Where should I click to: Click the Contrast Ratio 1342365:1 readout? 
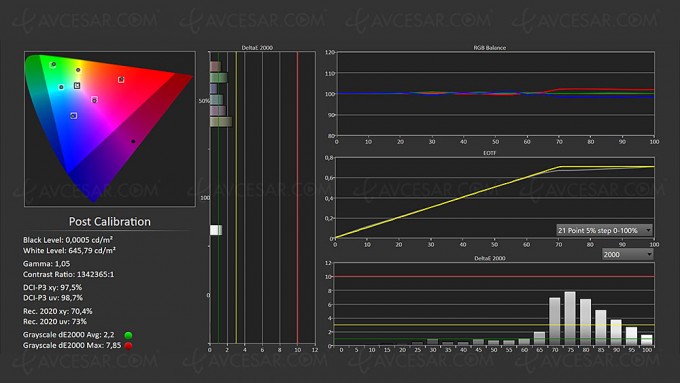pyautogui.click(x=69, y=275)
